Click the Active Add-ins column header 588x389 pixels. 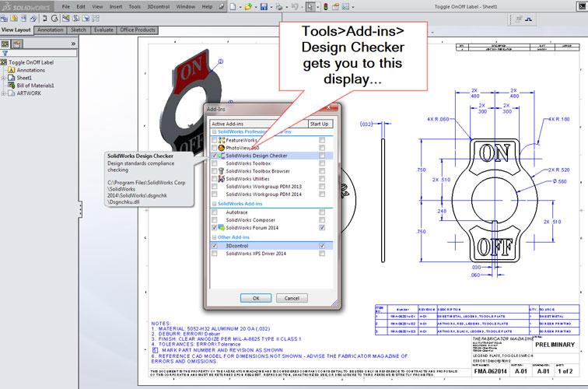click(259, 124)
